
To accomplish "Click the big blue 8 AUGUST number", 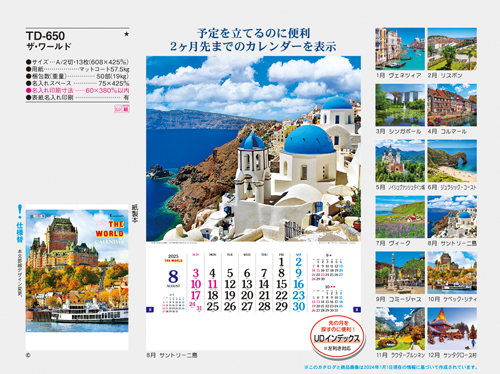I will click(x=173, y=277).
